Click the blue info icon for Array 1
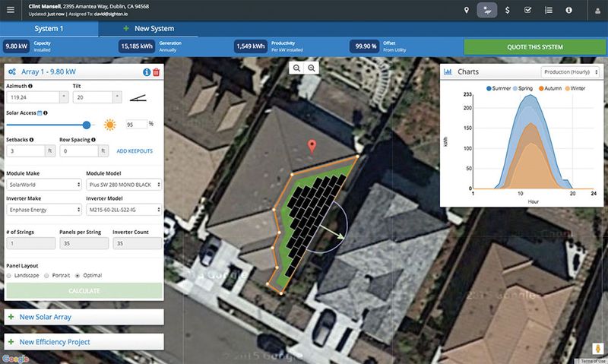Screen dimensions: 608x364 (147, 72)
